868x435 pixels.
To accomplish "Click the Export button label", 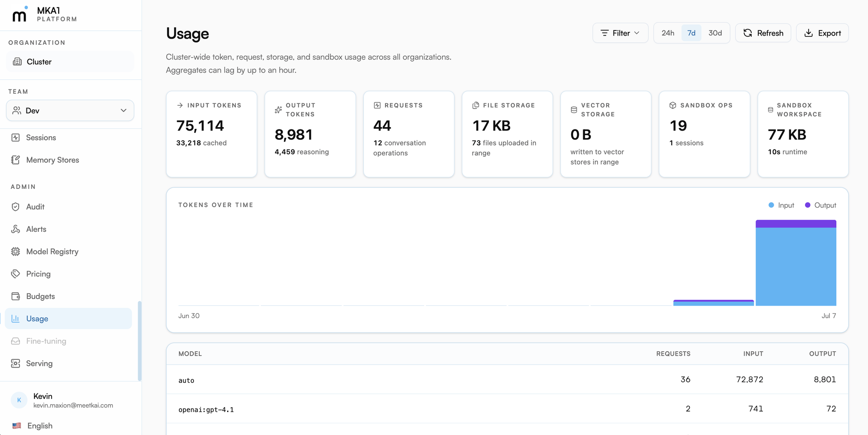I will tap(829, 33).
